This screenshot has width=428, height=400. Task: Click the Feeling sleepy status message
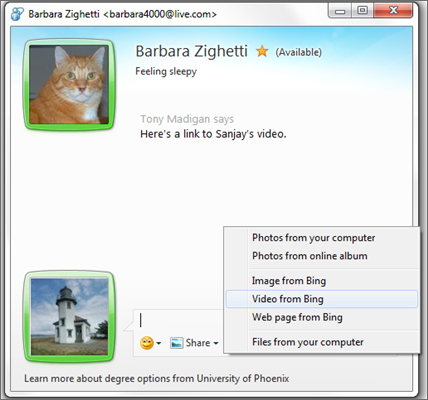click(x=166, y=71)
